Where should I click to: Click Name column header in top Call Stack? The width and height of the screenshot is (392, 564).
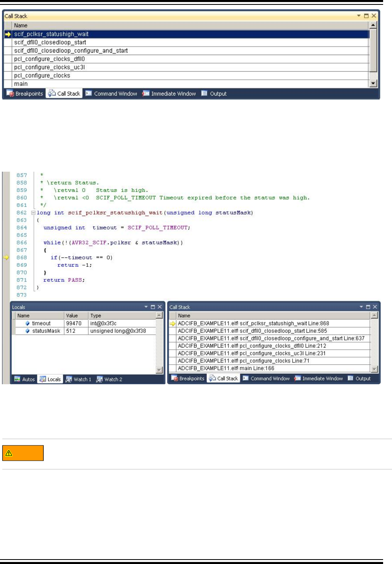click(190, 25)
